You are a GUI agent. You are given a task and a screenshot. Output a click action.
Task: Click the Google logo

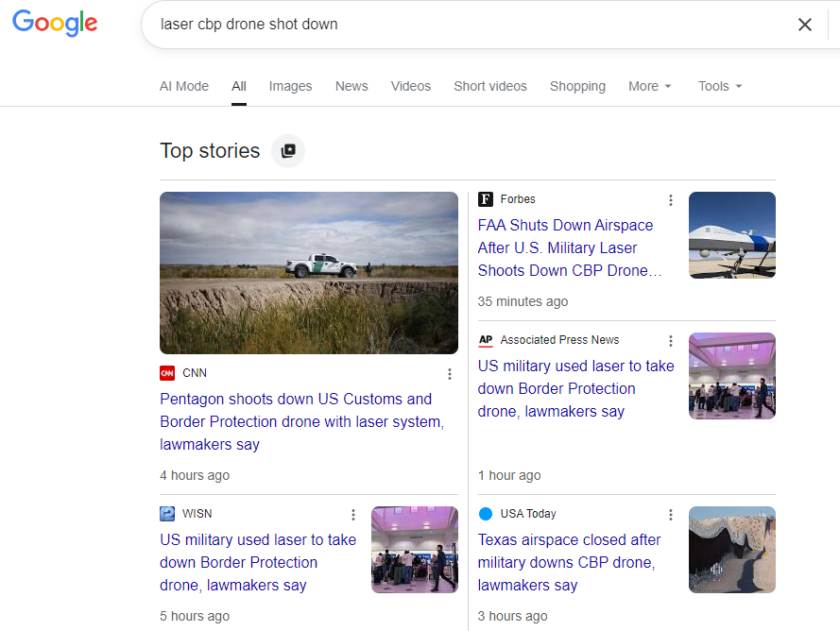point(55,24)
